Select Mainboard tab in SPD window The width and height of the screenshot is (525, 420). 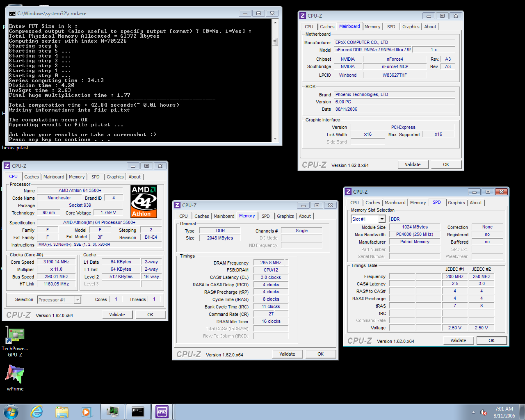395,203
